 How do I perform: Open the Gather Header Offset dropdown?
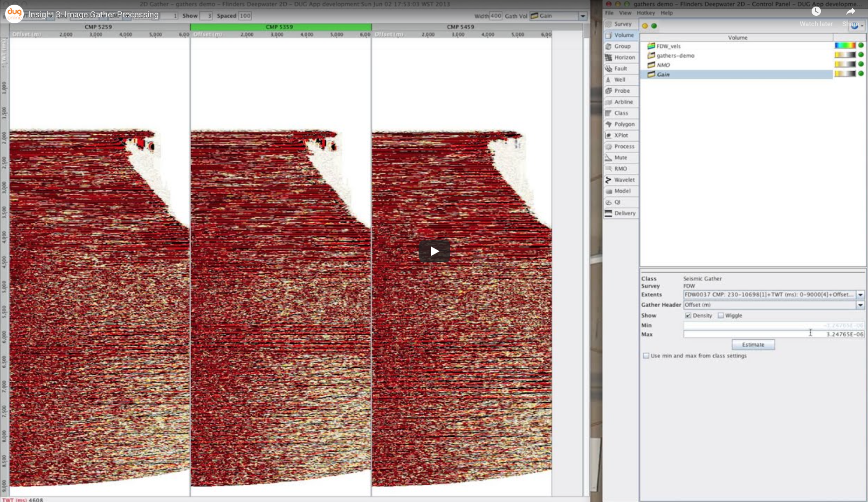(x=860, y=305)
